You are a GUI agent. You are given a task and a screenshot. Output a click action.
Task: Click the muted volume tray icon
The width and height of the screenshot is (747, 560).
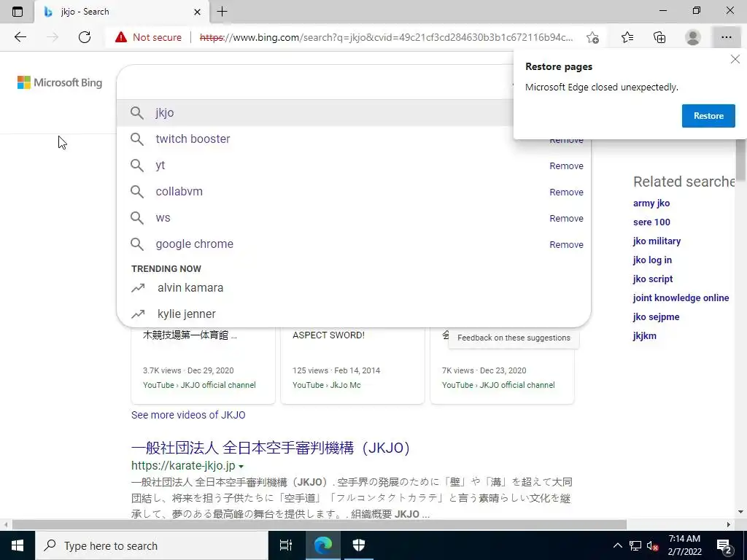coord(652,546)
